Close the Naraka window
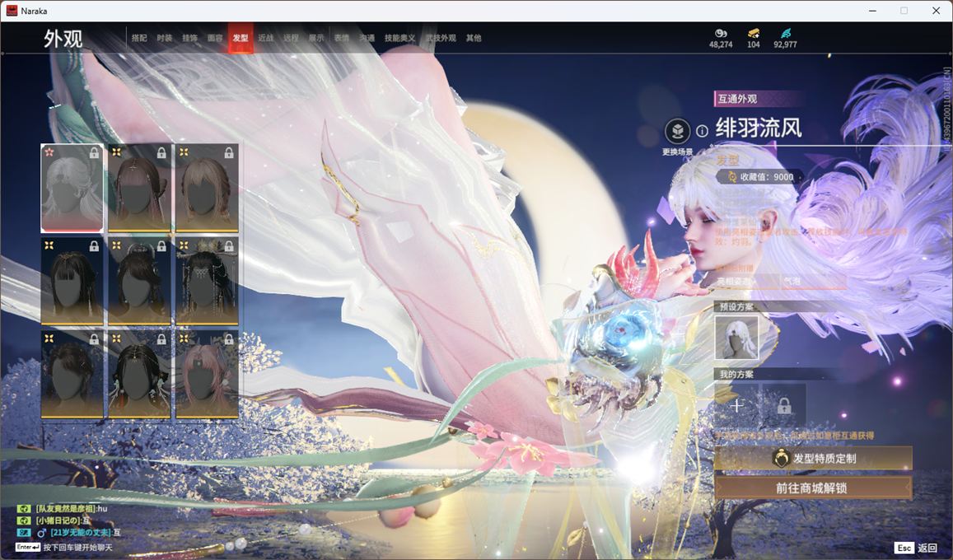Image resolution: width=953 pixels, height=560 pixels. click(x=936, y=11)
